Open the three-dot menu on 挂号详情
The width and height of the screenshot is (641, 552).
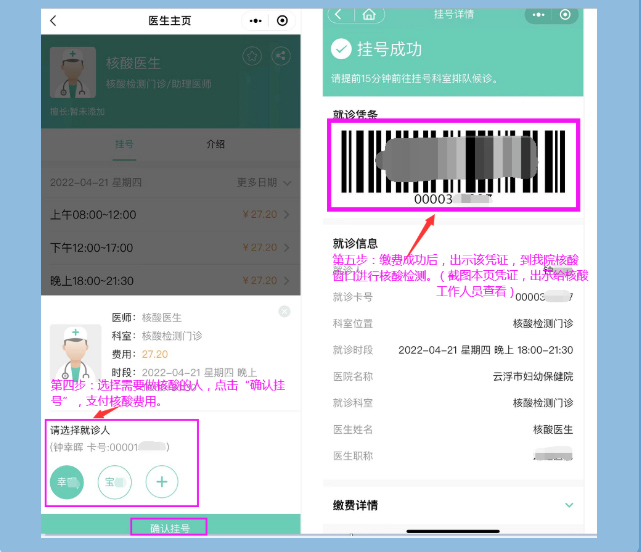pos(538,15)
